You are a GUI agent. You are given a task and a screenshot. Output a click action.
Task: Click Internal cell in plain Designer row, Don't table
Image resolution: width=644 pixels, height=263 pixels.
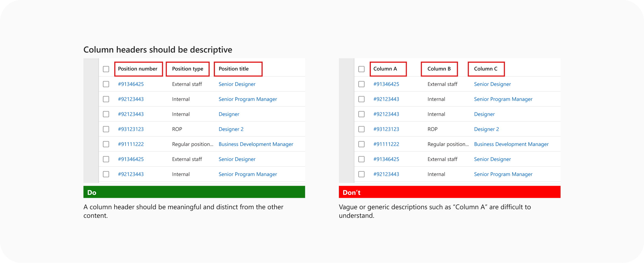pos(436,114)
